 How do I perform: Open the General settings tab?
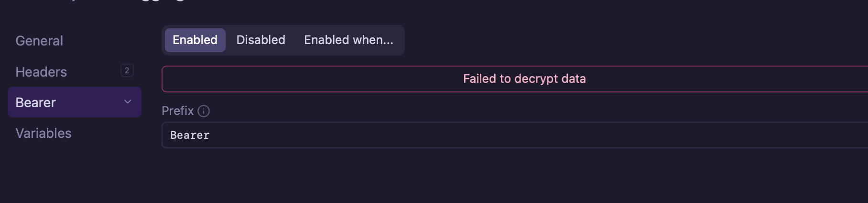[x=39, y=41]
